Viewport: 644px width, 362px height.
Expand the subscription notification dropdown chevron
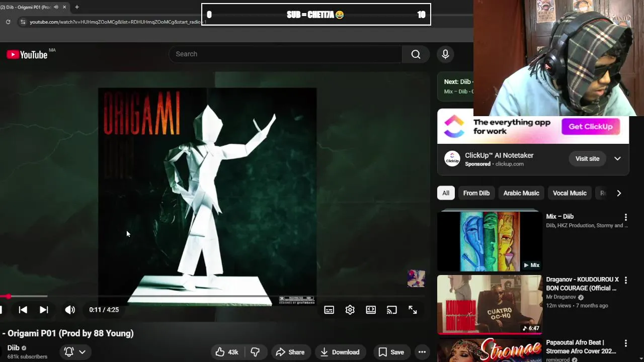82,352
